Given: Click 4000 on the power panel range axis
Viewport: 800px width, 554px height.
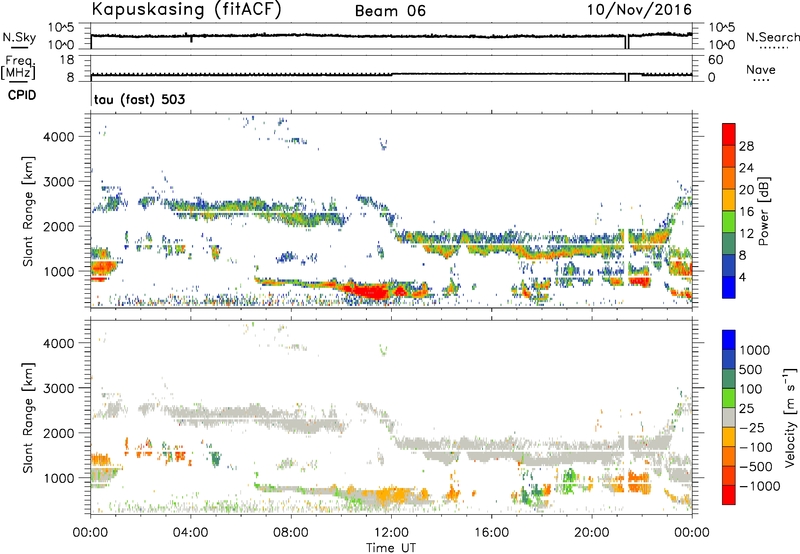Looking at the screenshot, I should [58, 137].
